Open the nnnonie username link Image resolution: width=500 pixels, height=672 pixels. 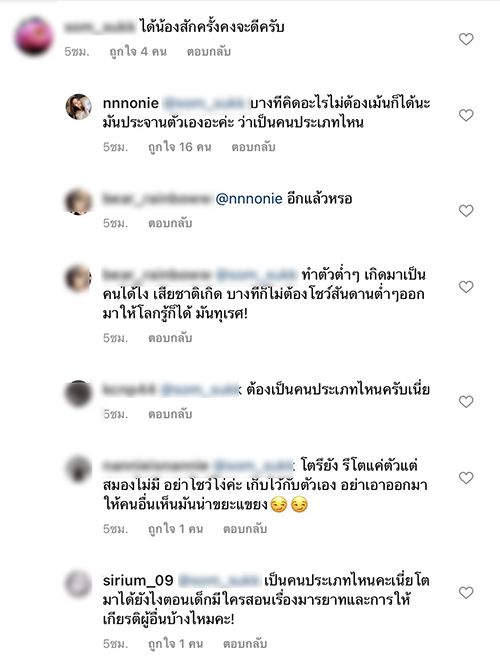pyautogui.click(x=131, y=103)
